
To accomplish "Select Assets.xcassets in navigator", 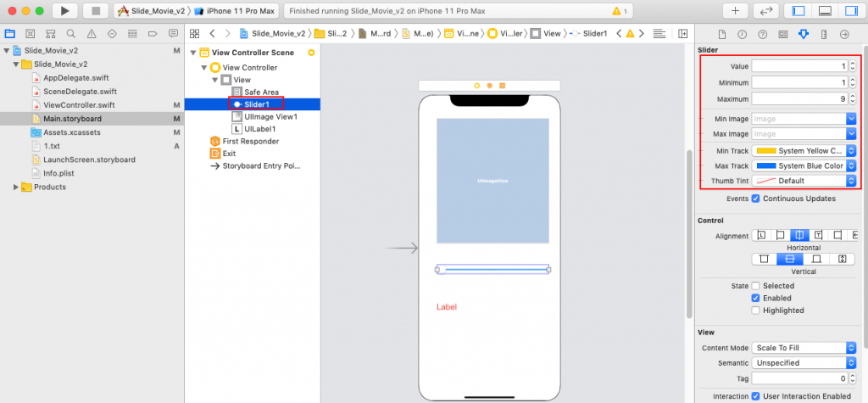I will point(72,132).
